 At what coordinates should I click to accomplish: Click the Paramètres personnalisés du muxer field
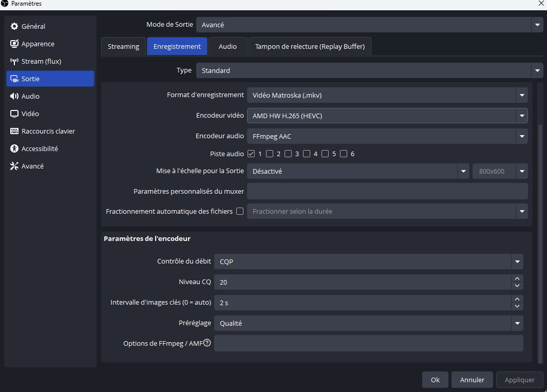point(387,191)
